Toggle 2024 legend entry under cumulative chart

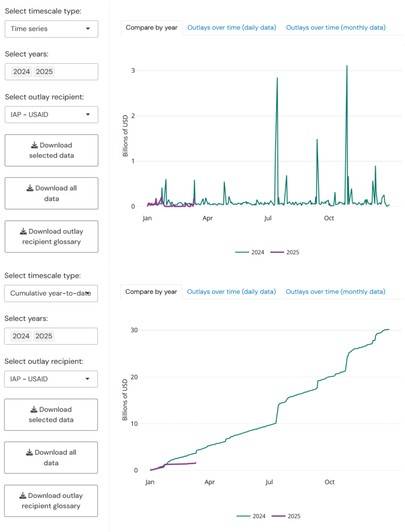coord(251,516)
